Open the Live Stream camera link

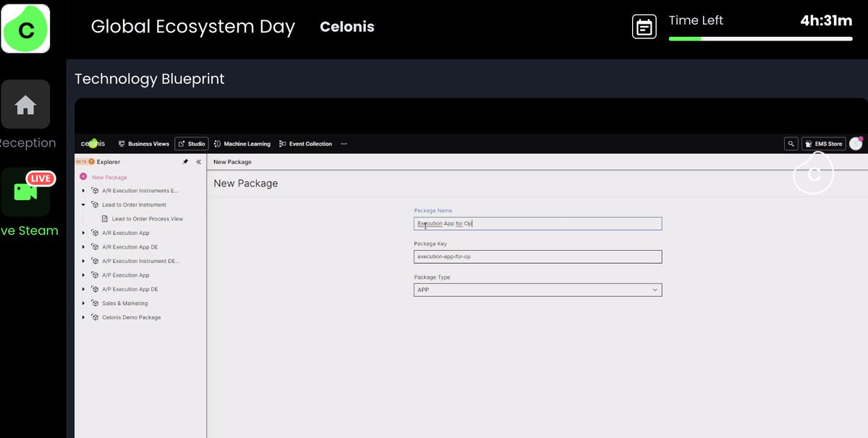25,192
